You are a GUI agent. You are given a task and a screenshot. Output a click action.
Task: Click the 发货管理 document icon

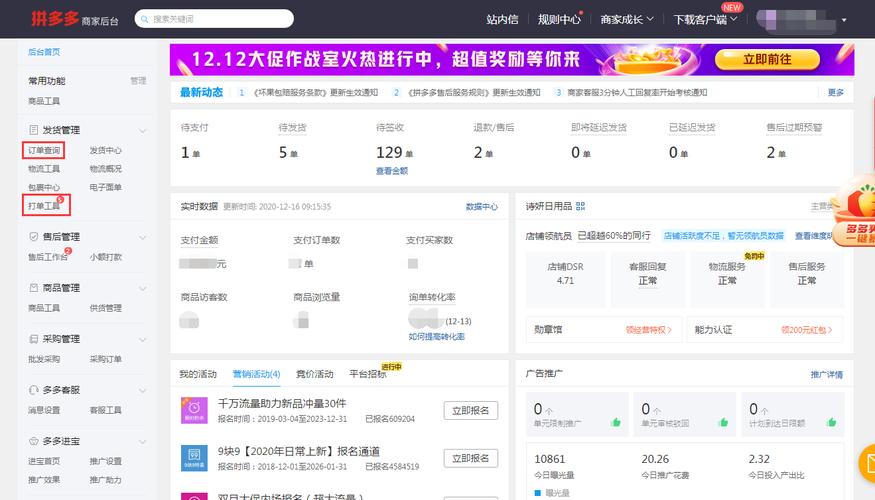(x=33, y=130)
